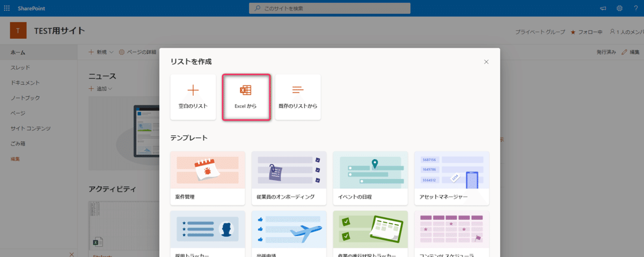Open the settings gear icon
This screenshot has height=257, width=644.
pyautogui.click(x=619, y=8)
